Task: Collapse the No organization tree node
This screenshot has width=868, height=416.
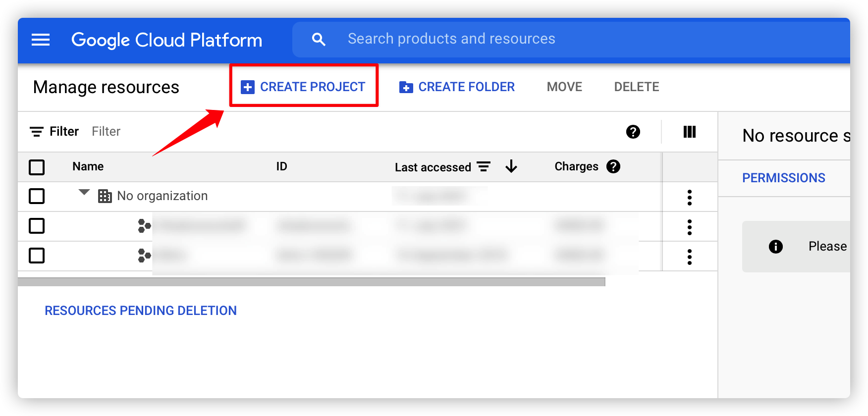Action: click(x=84, y=192)
